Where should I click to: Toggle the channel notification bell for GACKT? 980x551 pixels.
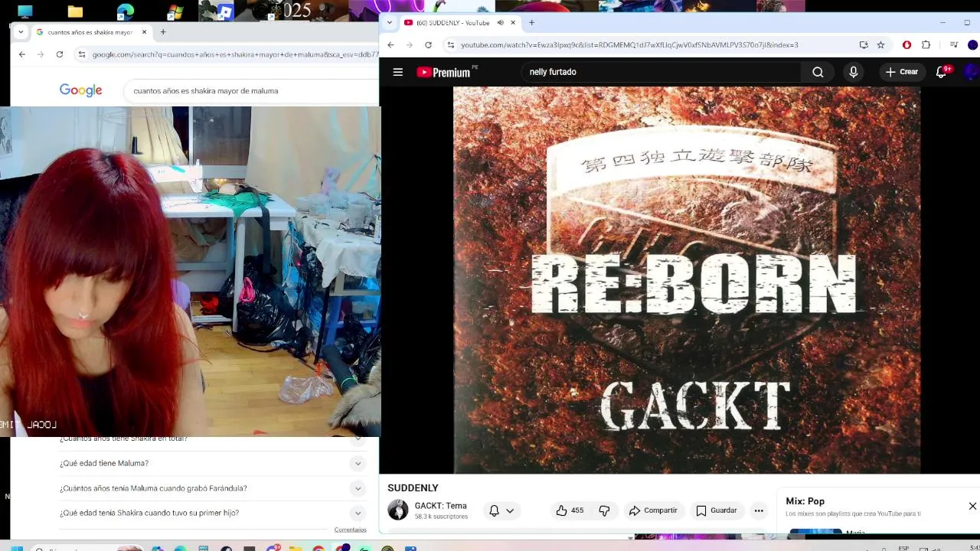point(494,510)
